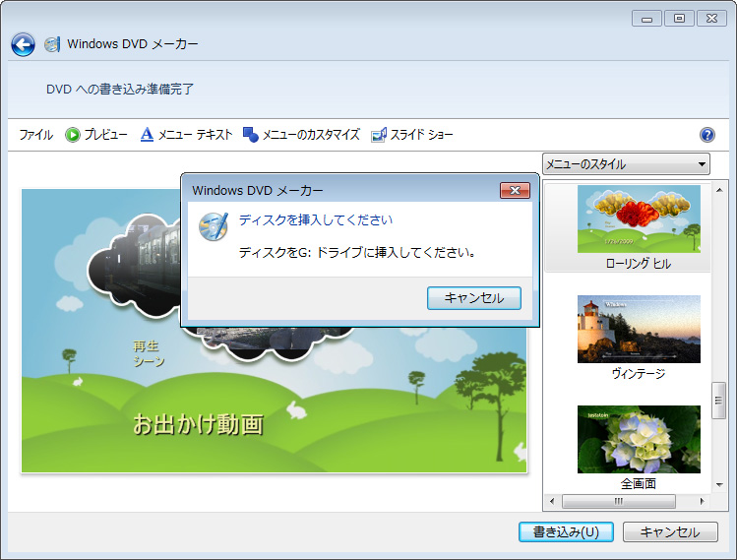737x560 pixels.
Task: Select the ヴィンテージ lighthouse style thumbnail
Action: click(x=639, y=329)
